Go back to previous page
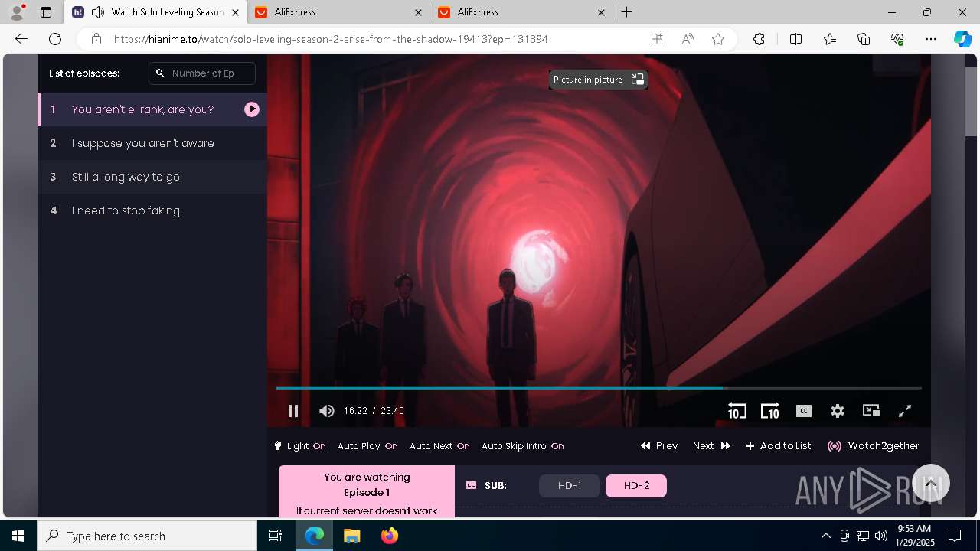 pyautogui.click(x=21, y=39)
